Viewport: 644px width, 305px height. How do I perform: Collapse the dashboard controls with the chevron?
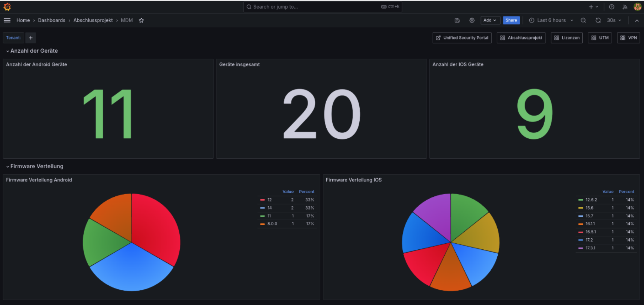coord(636,20)
